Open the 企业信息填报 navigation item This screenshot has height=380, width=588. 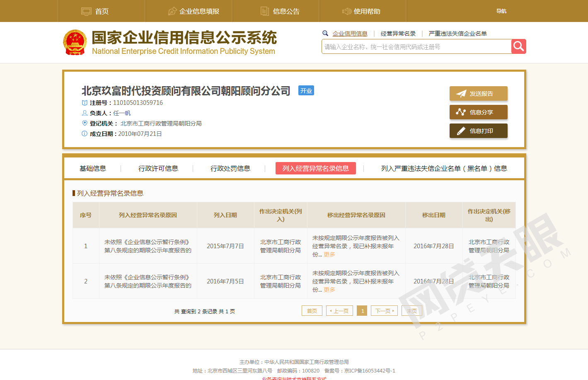click(189, 11)
